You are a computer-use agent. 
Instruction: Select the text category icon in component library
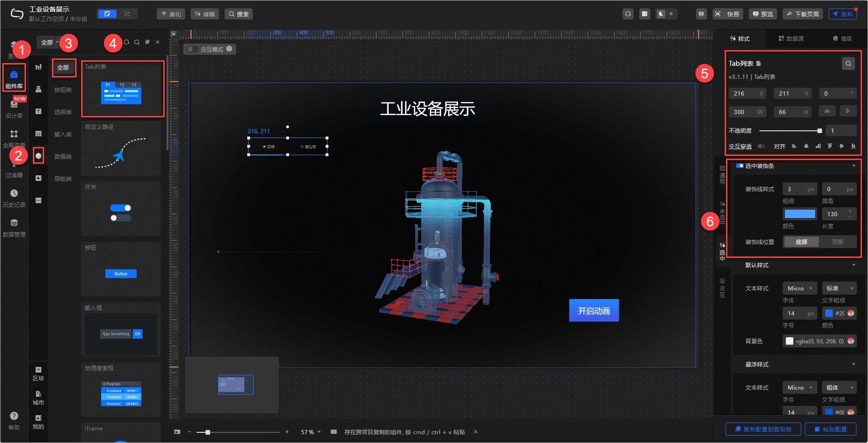(39, 111)
